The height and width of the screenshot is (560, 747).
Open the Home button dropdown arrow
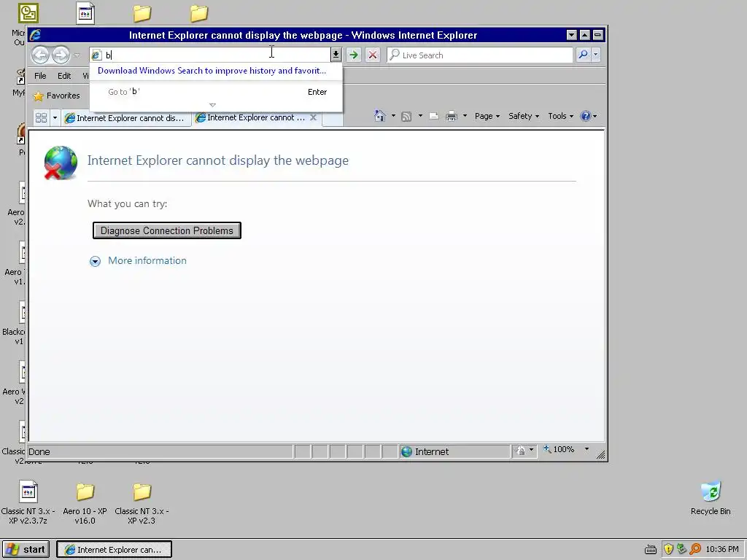pos(393,116)
